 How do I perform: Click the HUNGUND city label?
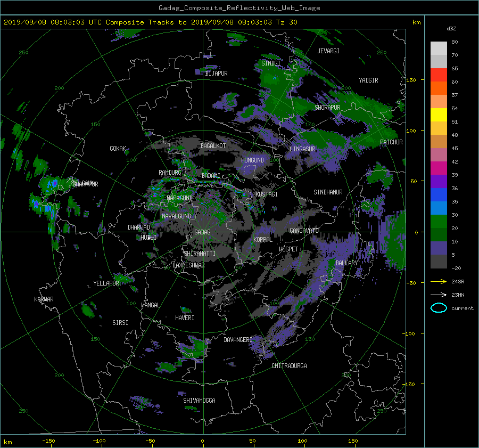point(252,160)
